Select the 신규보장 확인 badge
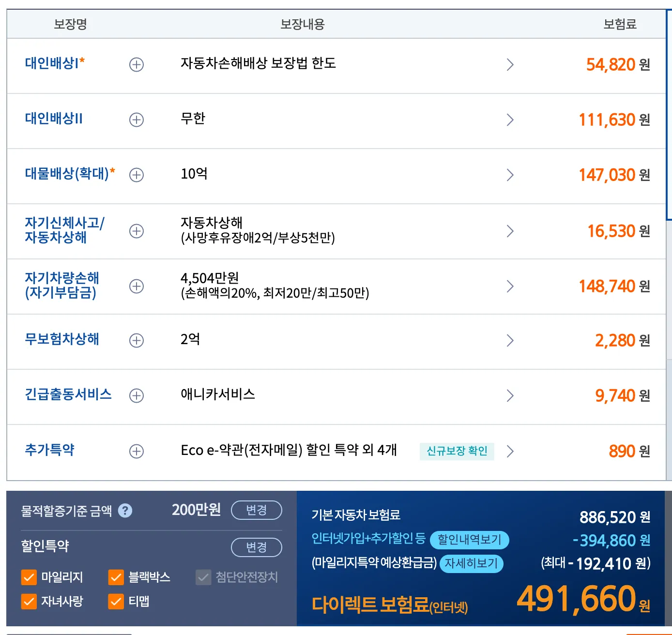This screenshot has height=635, width=672. [457, 452]
